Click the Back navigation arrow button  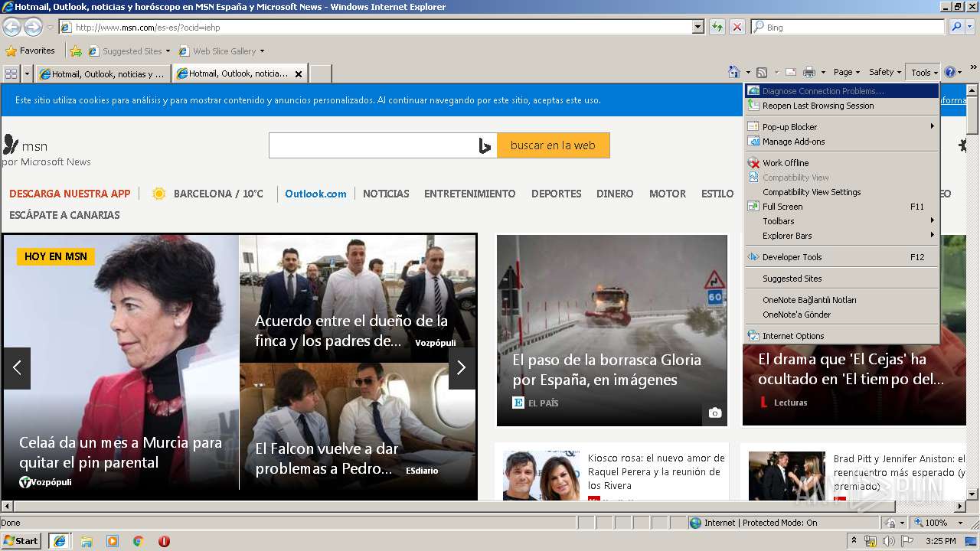pyautogui.click(x=11, y=27)
